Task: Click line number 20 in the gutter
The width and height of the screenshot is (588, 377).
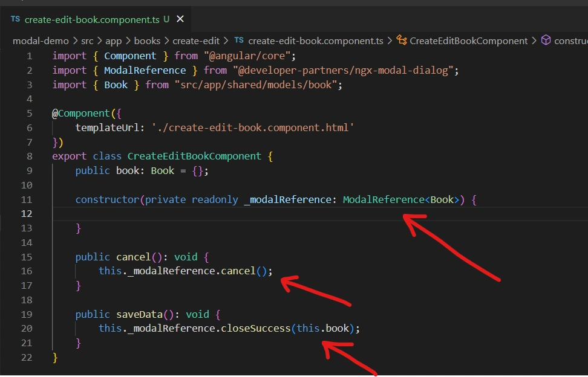Action: pyautogui.click(x=26, y=329)
